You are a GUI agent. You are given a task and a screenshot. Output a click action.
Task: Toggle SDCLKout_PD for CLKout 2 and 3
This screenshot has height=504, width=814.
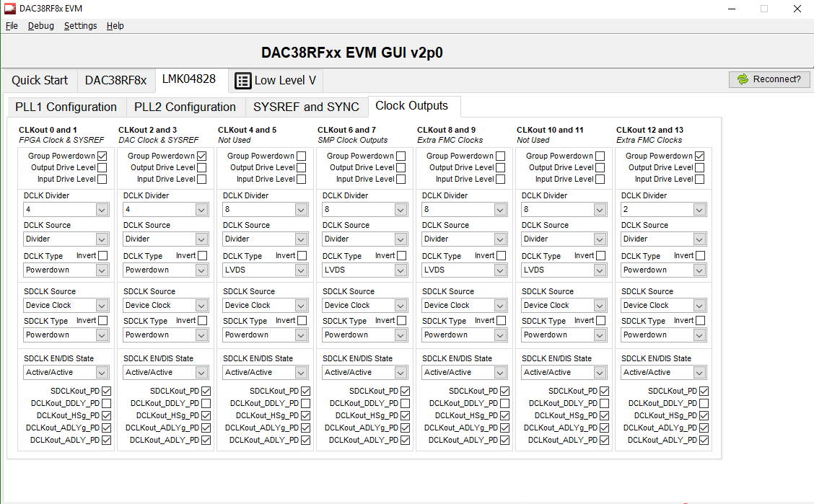tap(206, 391)
